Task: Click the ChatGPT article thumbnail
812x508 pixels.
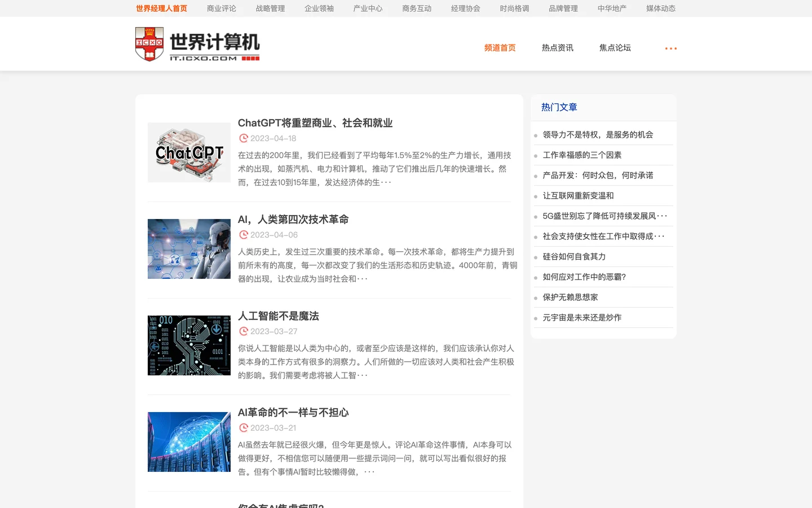Action: (x=189, y=152)
